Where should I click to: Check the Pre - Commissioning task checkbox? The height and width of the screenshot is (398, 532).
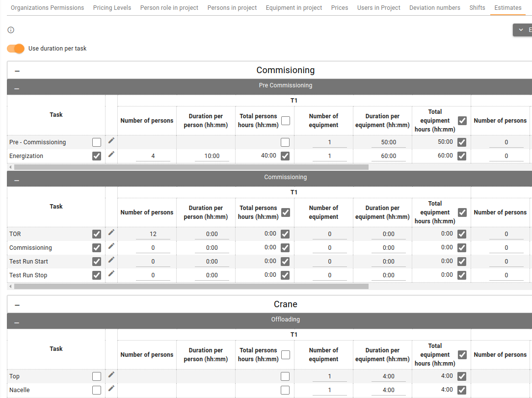click(97, 142)
